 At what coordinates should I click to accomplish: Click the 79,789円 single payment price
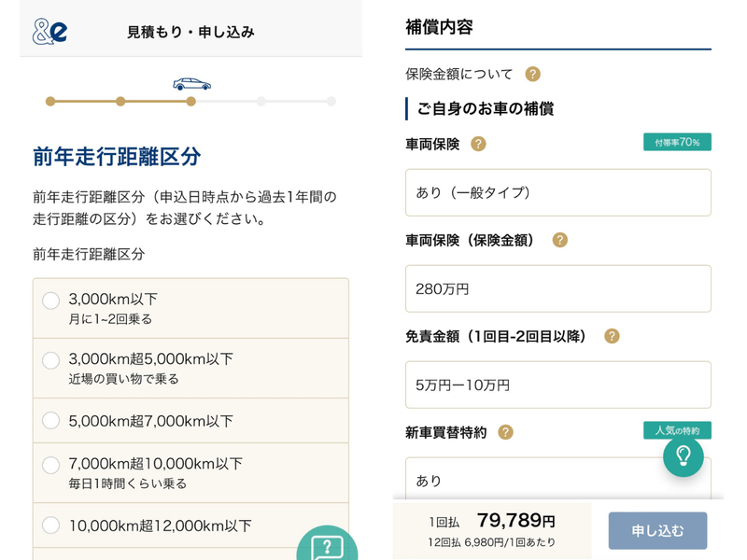click(x=516, y=521)
